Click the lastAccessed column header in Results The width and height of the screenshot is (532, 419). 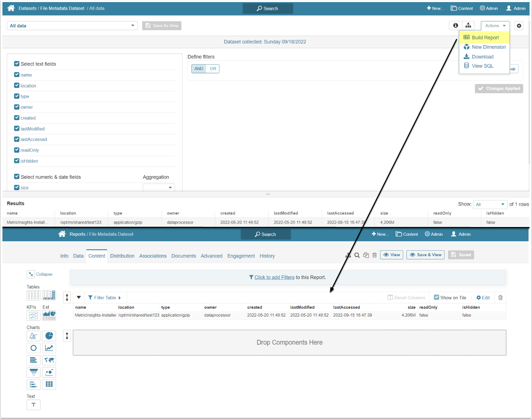341,213
